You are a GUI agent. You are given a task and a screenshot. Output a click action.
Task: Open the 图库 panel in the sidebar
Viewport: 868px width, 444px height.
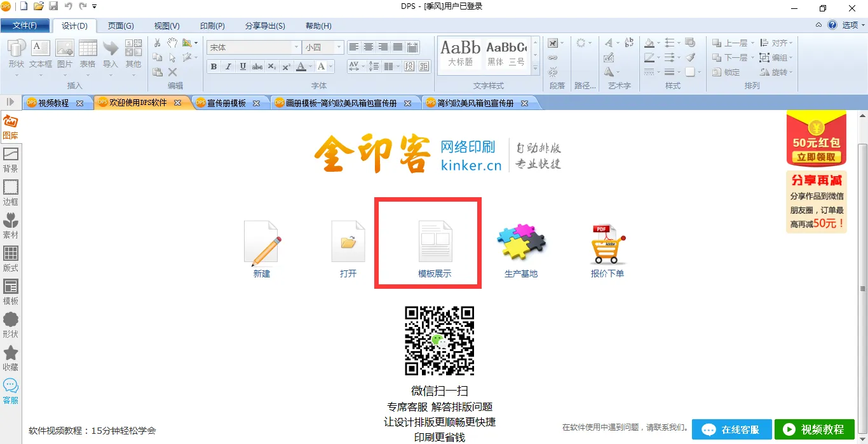(x=10, y=126)
